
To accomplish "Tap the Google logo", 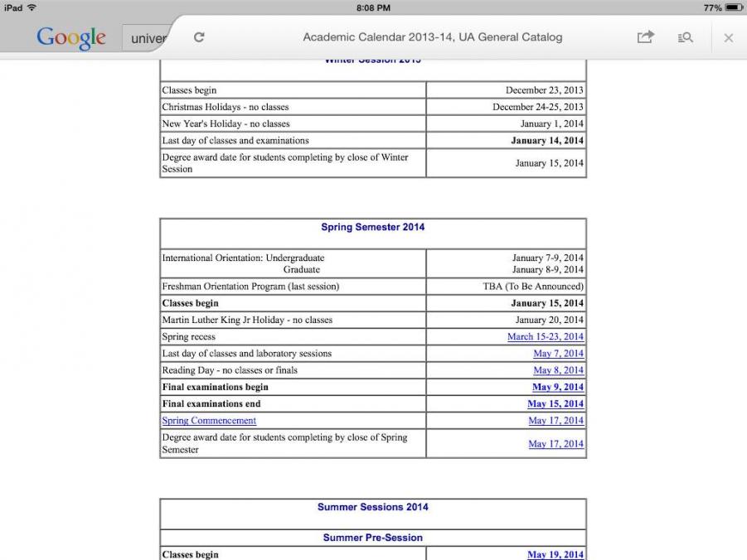I will click(x=71, y=37).
